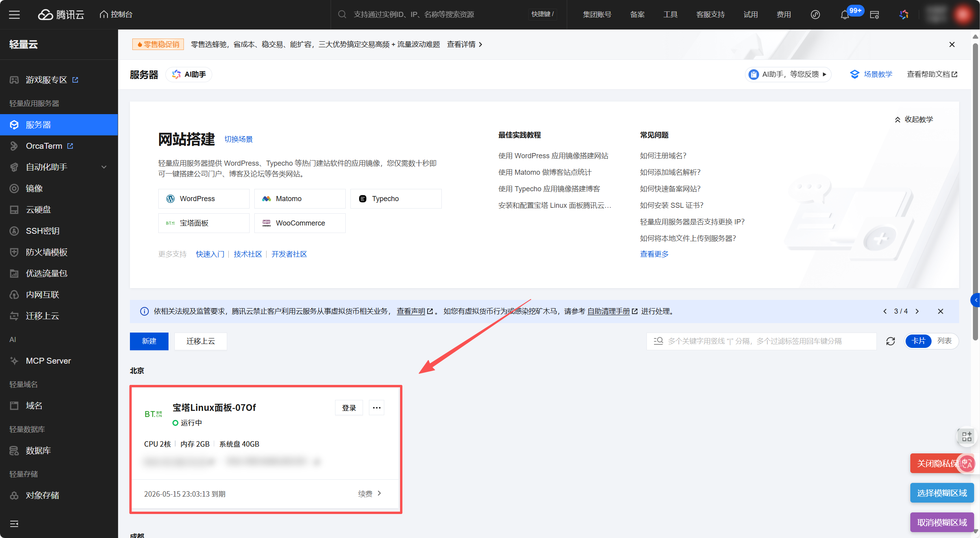Open the three-dot menu on 宝塔Linux面板 card
The width and height of the screenshot is (980, 538).
tap(376, 408)
